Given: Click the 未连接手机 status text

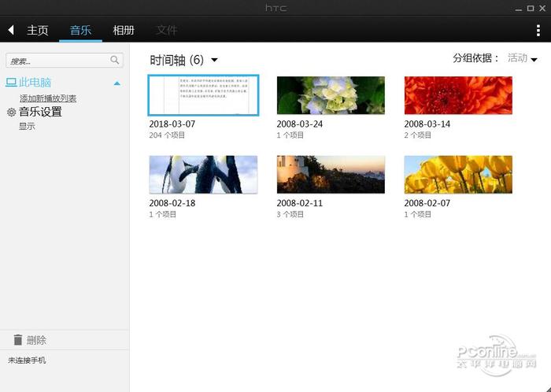Looking at the screenshot, I should click(x=27, y=361).
